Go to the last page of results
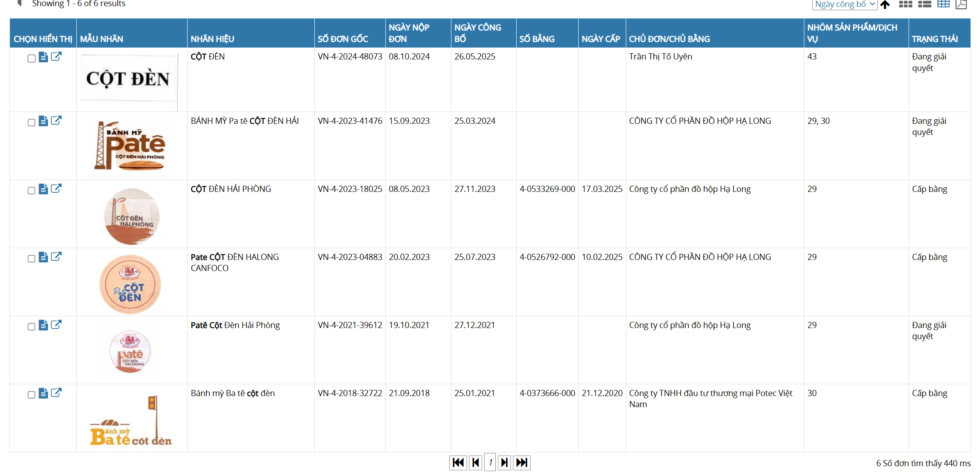Viewport: 980px width, 474px height. pos(522,463)
